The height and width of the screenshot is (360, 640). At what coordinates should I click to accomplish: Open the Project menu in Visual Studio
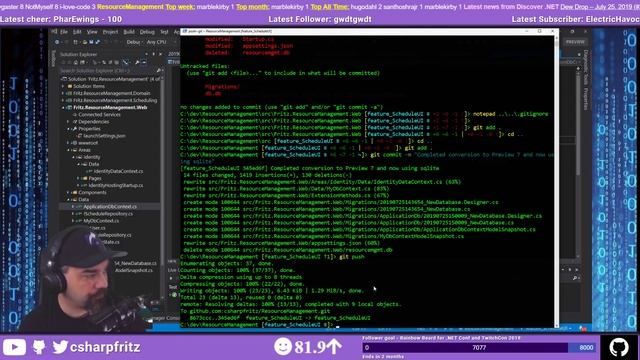pos(110,31)
